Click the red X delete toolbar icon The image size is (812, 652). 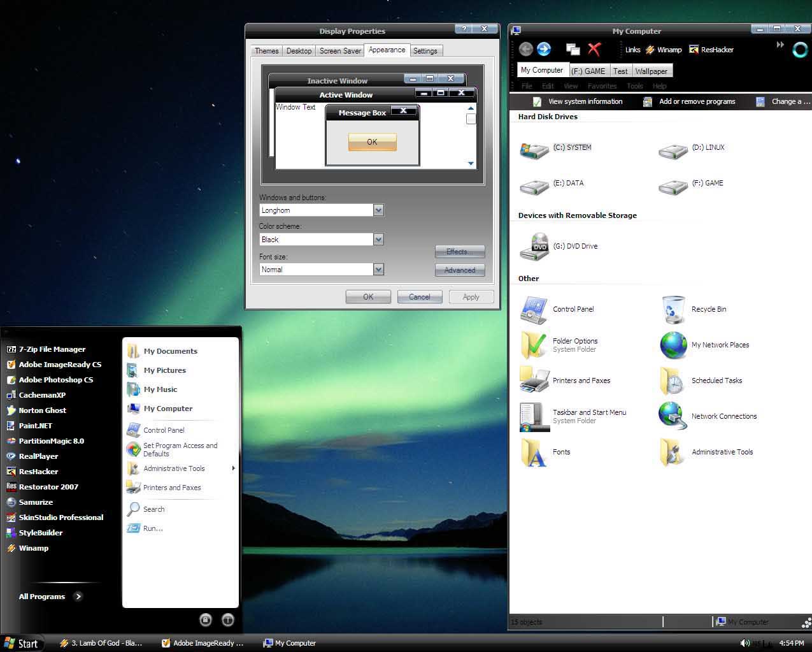coord(594,49)
